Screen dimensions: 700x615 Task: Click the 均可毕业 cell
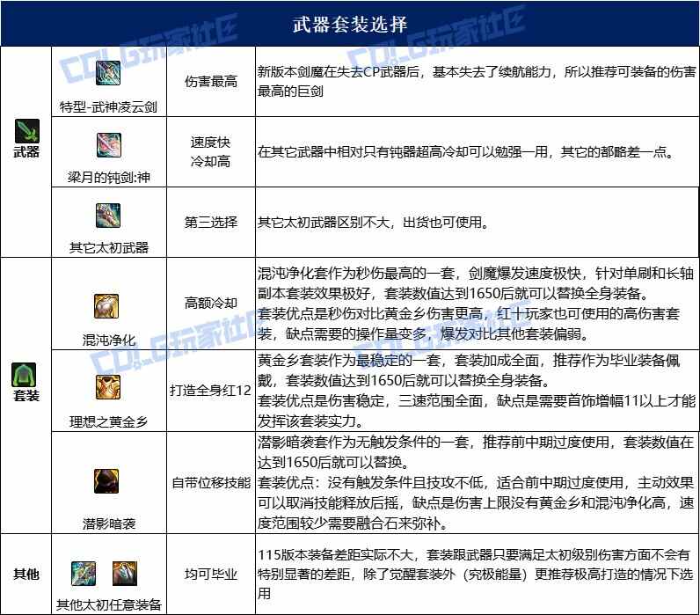point(211,574)
